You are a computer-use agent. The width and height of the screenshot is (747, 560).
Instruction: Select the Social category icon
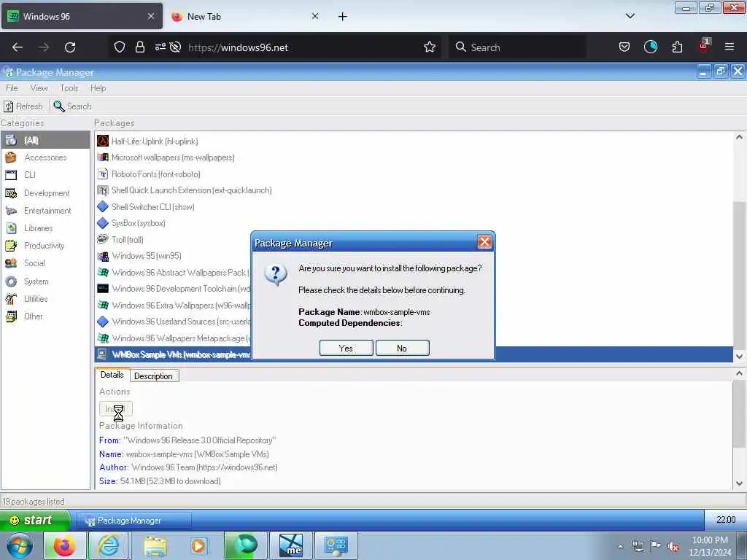[11, 263]
